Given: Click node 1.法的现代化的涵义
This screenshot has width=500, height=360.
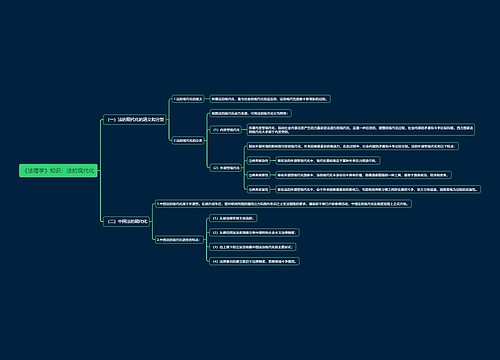Looking at the screenshot, I should point(188,99).
